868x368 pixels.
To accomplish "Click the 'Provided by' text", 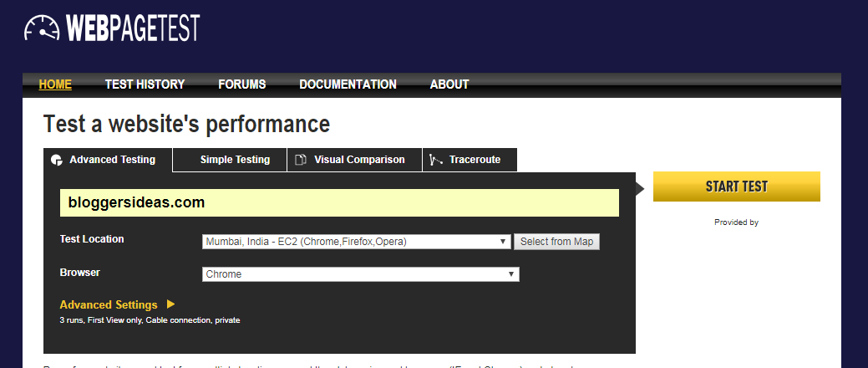I will click(736, 222).
